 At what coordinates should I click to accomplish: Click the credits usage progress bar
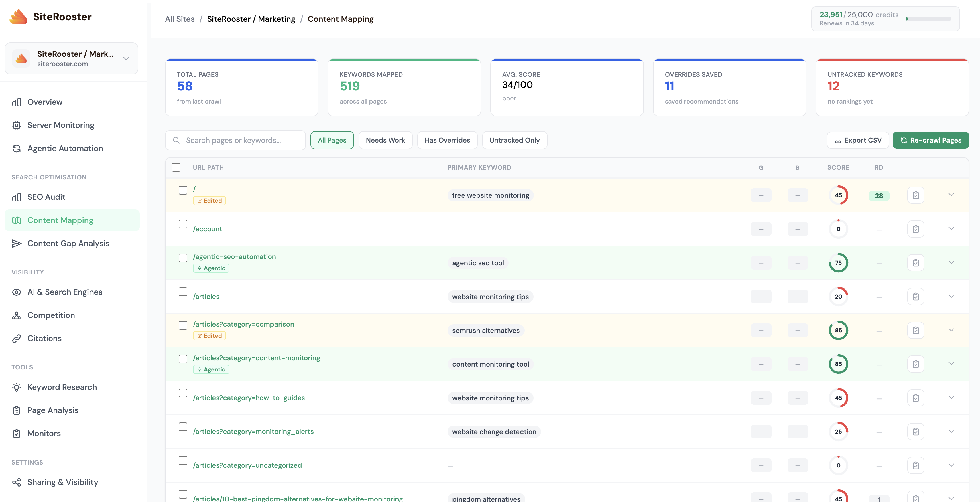click(x=928, y=19)
